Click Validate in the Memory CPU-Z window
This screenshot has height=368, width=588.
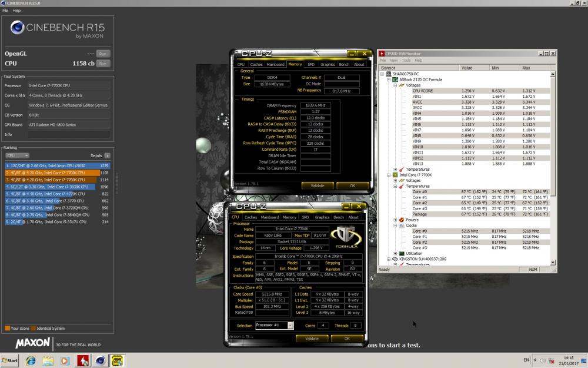(x=318, y=185)
